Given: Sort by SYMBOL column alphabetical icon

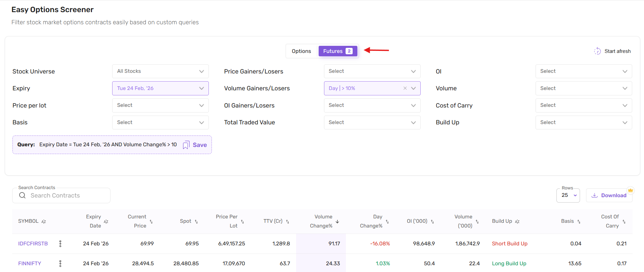Looking at the screenshot, I should (x=44, y=221).
